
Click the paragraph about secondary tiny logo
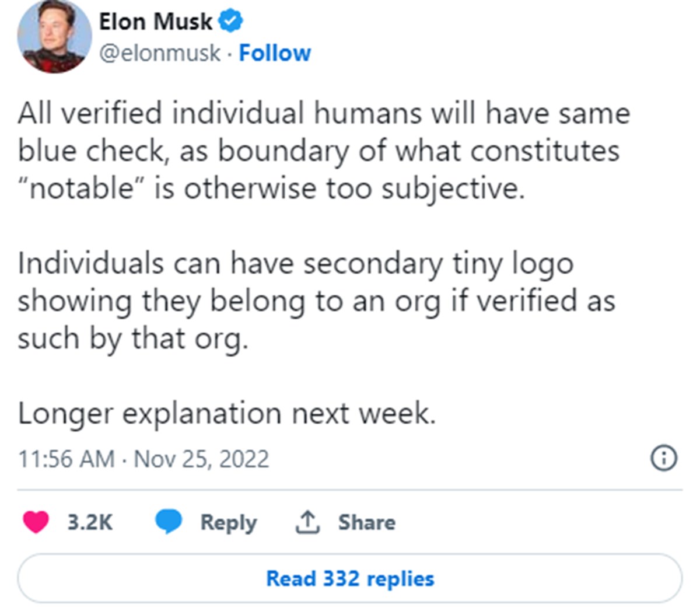pos(316,301)
